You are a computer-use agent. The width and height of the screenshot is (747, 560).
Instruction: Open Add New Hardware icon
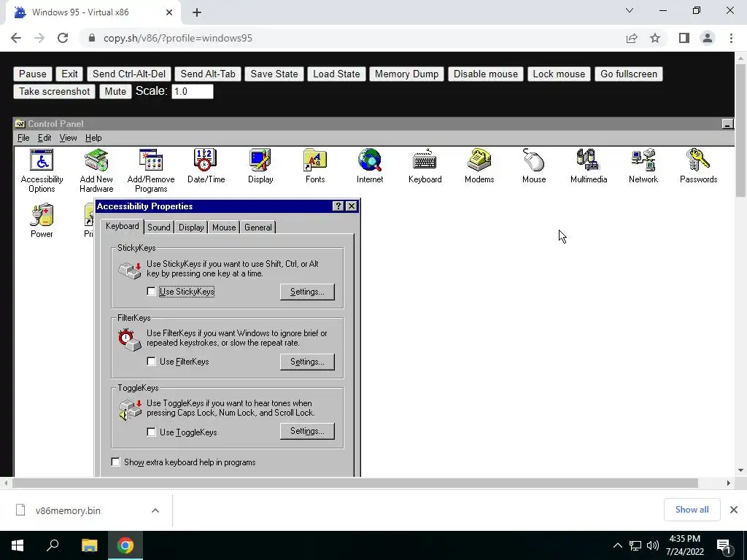point(96,170)
